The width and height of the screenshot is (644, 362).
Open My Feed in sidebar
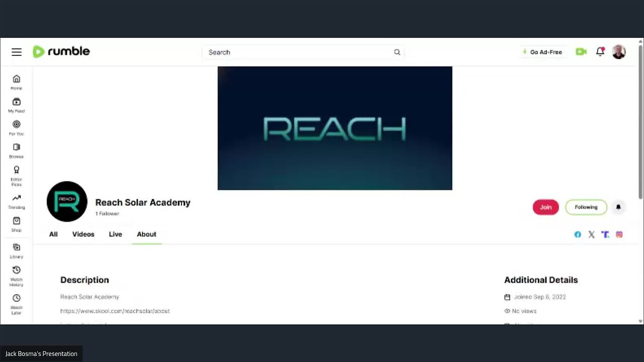17,106
